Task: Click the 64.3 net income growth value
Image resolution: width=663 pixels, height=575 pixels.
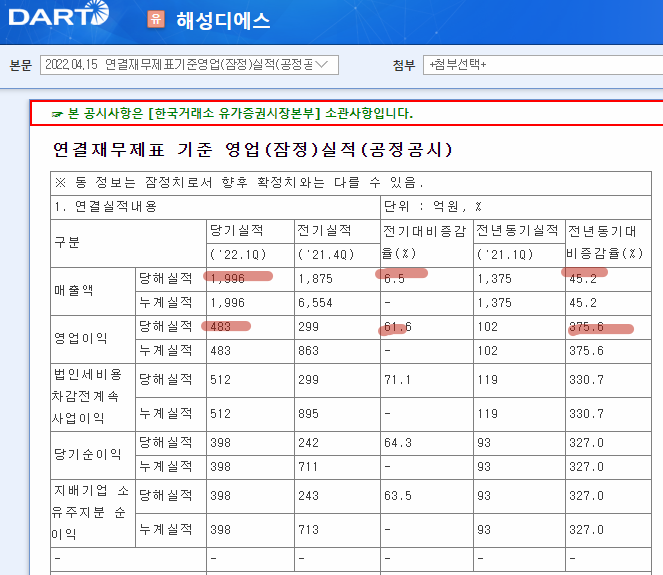Action: (x=398, y=443)
